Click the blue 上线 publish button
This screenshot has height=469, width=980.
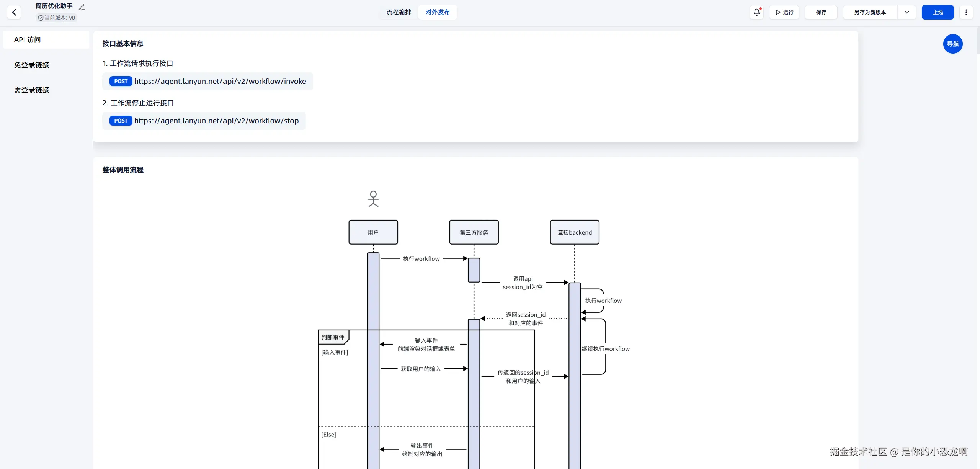[938, 12]
